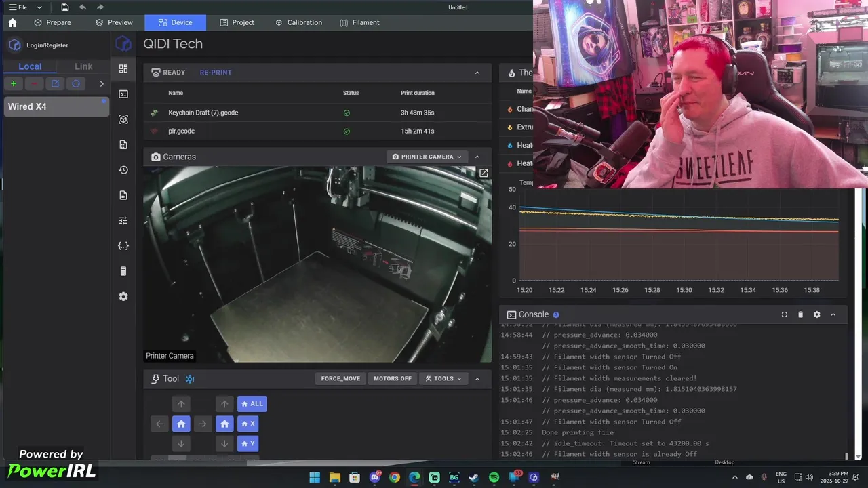Open the Console terminal icon in sidebar
Image resolution: width=868 pixels, height=488 pixels.
point(123,94)
